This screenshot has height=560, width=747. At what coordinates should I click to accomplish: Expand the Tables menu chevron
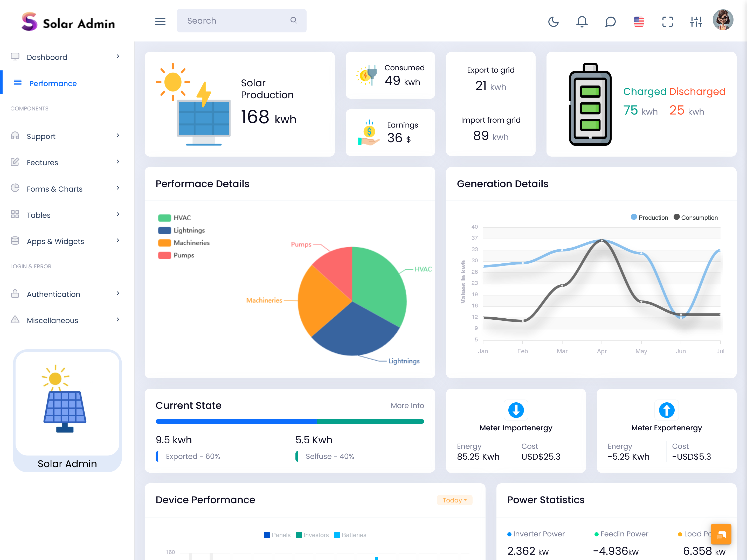click(118, 214)
